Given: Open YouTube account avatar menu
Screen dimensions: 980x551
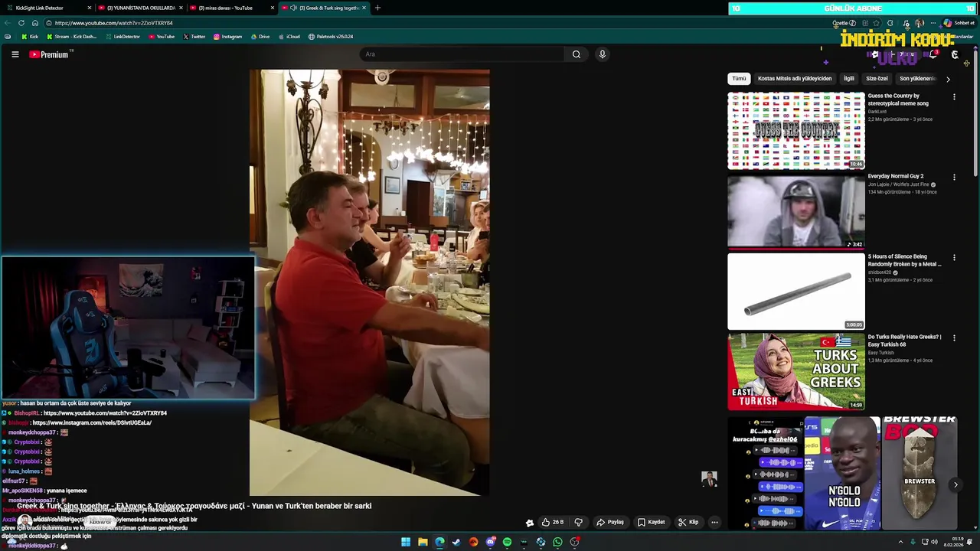Looking at the screenshot, I should [955, 54].
